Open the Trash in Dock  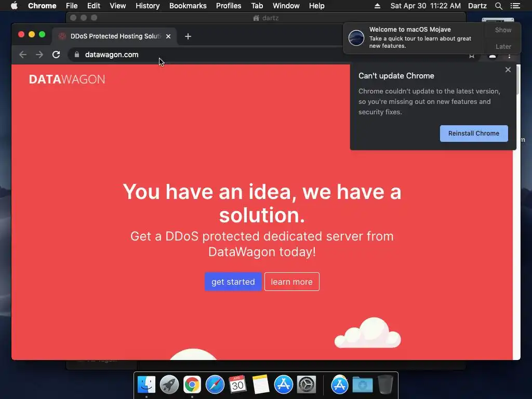coord(385,385)
